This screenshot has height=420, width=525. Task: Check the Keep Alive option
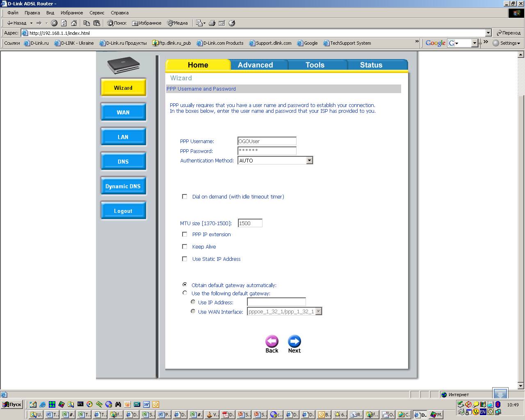pyautogui.click(x=185, y=247)
